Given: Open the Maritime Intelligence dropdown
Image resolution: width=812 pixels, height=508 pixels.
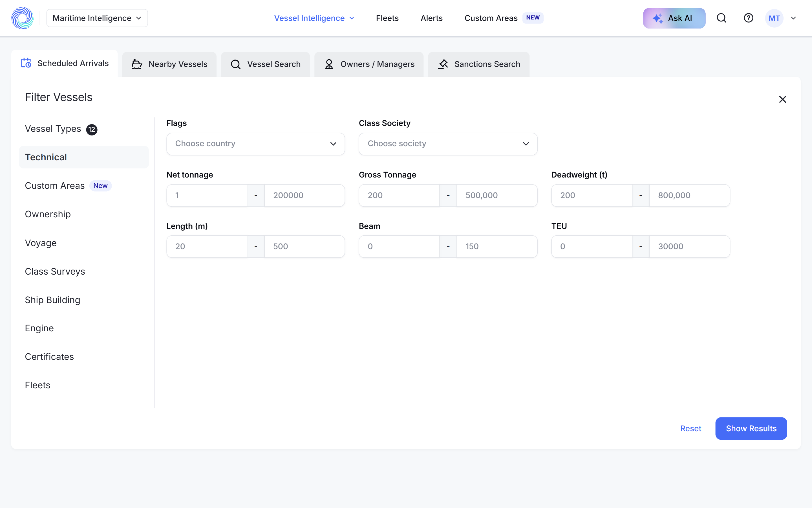Looking at the screenshot, I should 97,18.
